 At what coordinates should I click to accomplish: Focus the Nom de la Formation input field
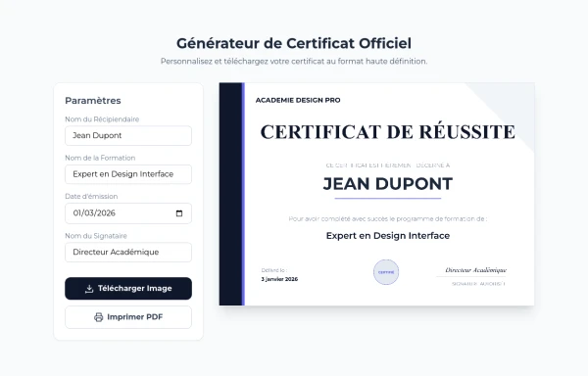click(x=128, y=174)
